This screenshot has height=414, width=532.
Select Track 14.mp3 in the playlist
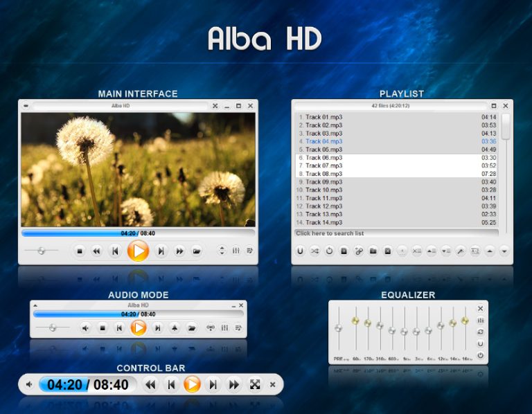click(396, 222)
